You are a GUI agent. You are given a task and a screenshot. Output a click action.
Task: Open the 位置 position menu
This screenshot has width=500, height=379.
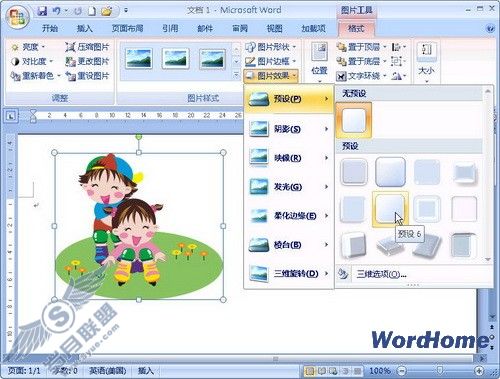point(319,63)
